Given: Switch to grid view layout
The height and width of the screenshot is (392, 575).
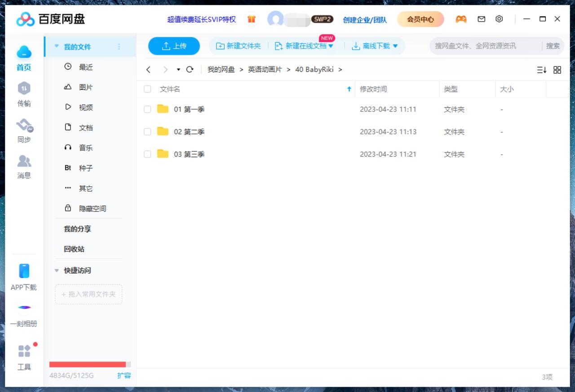Looking at the screenshot, I should pos(557,70).
